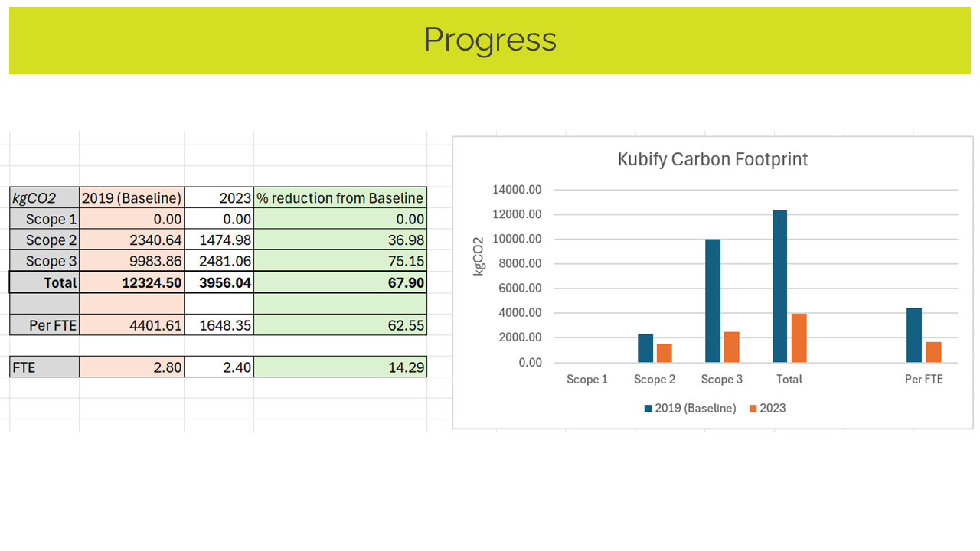Click the Total row label in the table
Image resolution: width=980 pixels, height=551 pixels.
[44, 282]
